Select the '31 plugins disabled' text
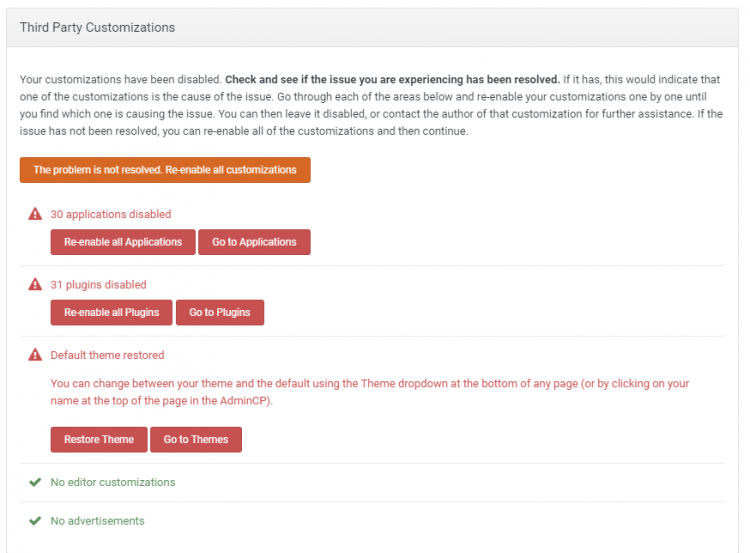 pyautogui.click(x=98, y=285)
